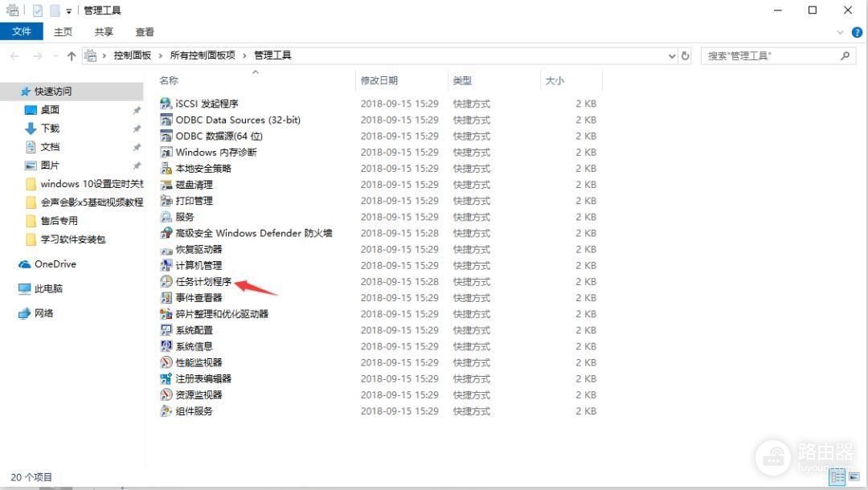This screenshot has width=868, height=490.
Task: Open the 会声会影x5基础视频教程 folder
Action: 84,202
